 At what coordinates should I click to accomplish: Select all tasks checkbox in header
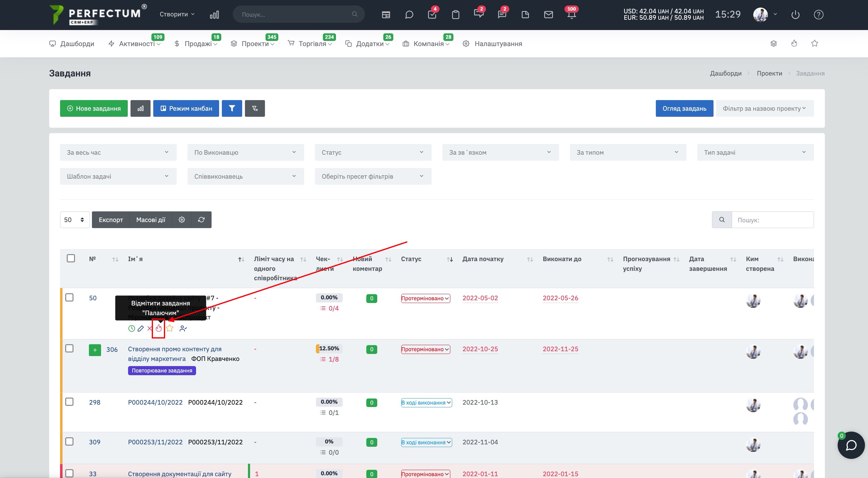point(71,258)
